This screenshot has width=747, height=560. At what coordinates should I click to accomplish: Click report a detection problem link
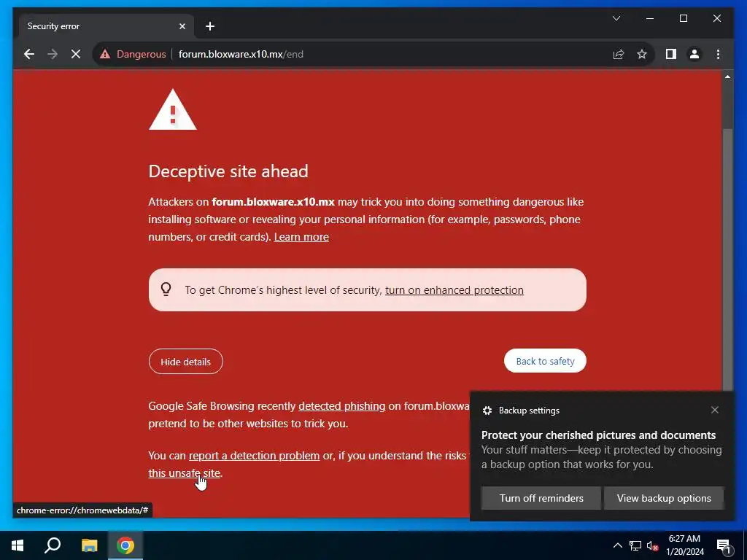254,456
